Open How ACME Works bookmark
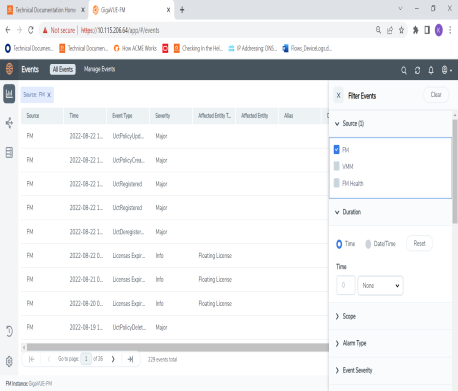The width and height of the screenshot is (458, 391). [135, 48]
